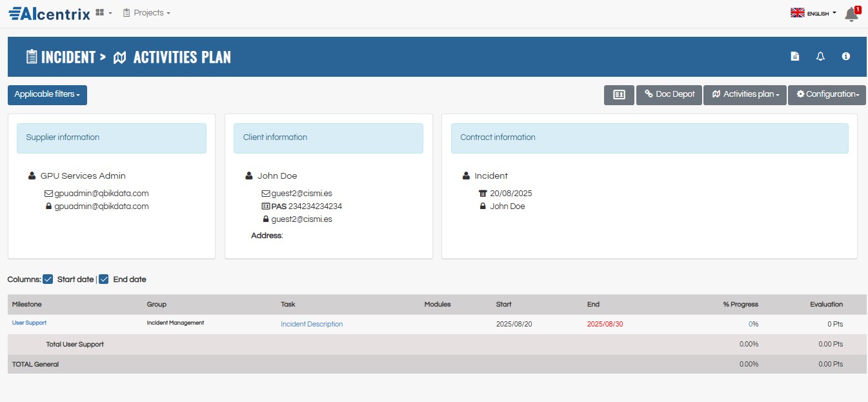Uncheck the Start date column checkbox
The width and height of the screenshot is (868, 402).
click(48, 279)
